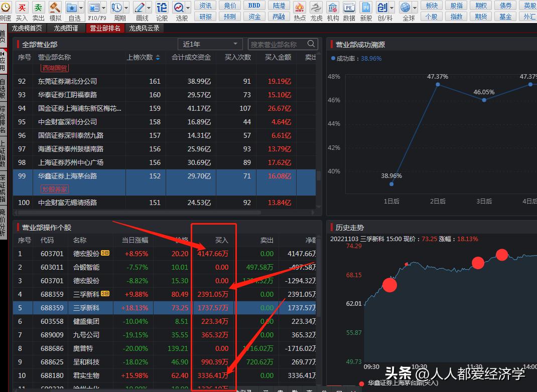Open the dropdown arrow beside 自选
This screenshot has height=392, width=537.
point(82,8)
